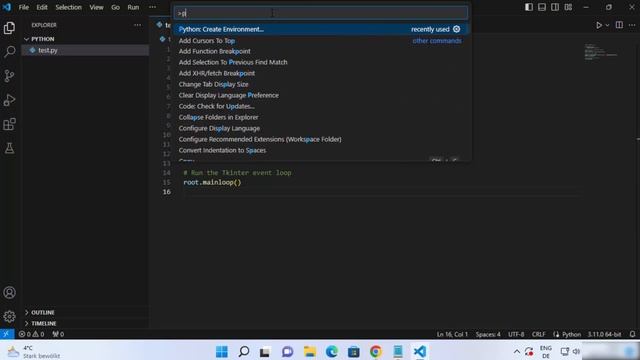Viewport: 640px width, 360px height.
Task: Open the File menu
Action: [24, 7]
